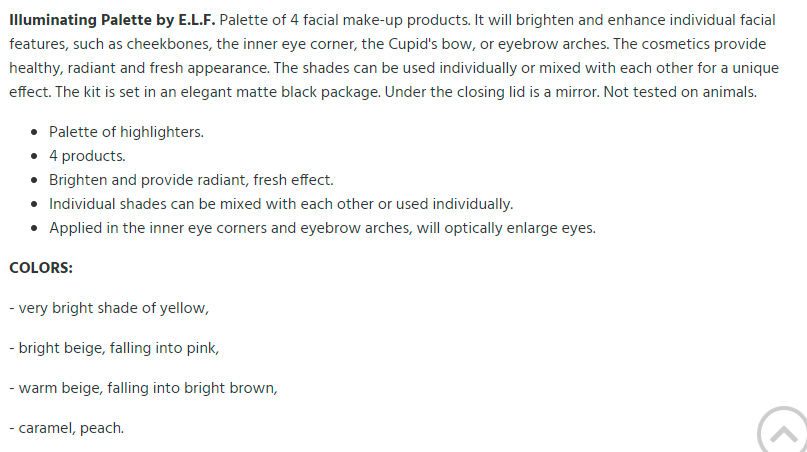Click the word 'cheekbones' in the description
This screenshot has height=452, width=807.
pyautogui.click(x=169, y=44)
